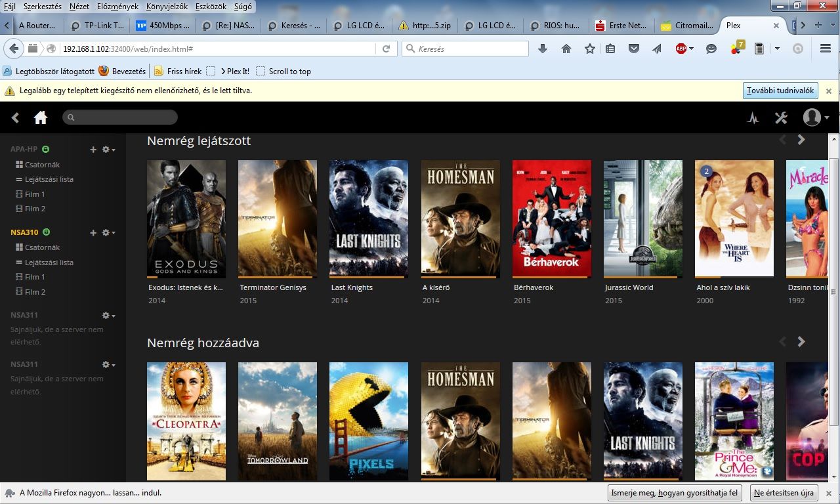Image resolution: width=840 pixels, height=504 pixels.
Task: Open Terminator Genisys poster in recently played
Action: [x=278, y=219]
